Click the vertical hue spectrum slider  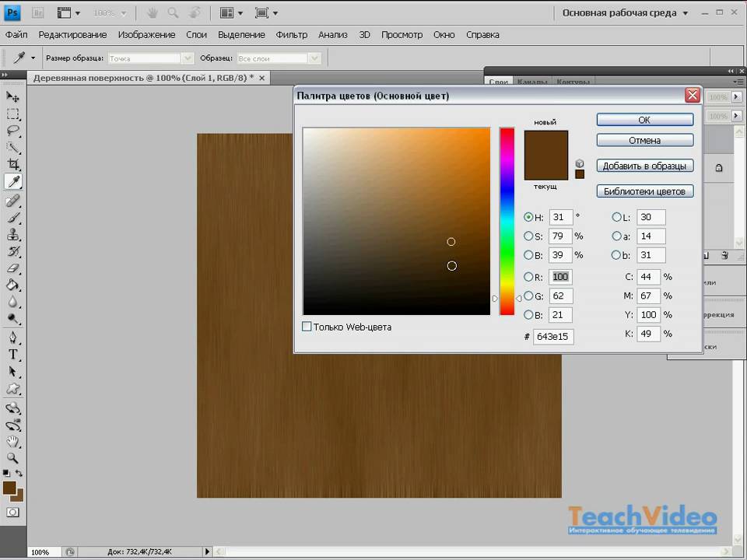507,221
